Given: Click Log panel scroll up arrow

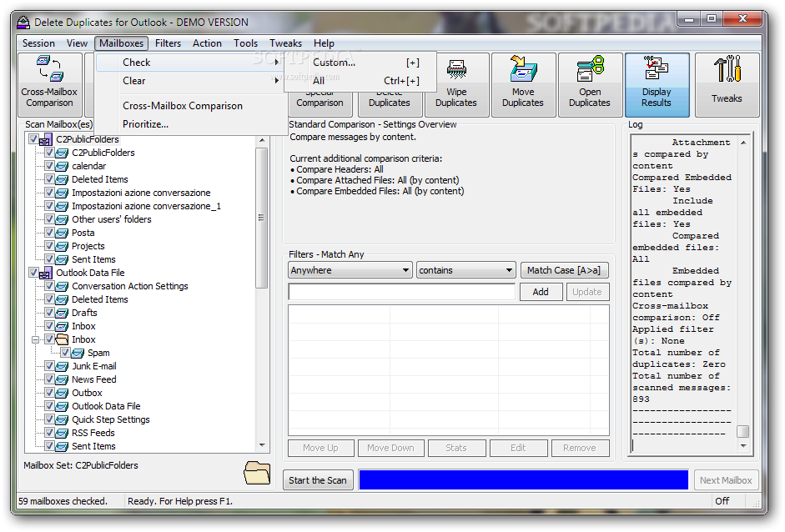Looking at the screenshot, I should (x=743, y=143).
